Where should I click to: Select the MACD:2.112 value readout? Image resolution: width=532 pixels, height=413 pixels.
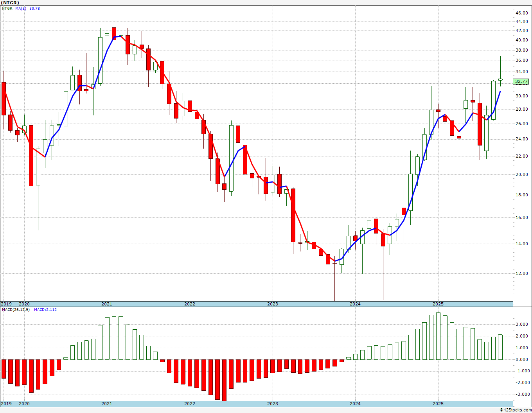[x=45, y=310]
